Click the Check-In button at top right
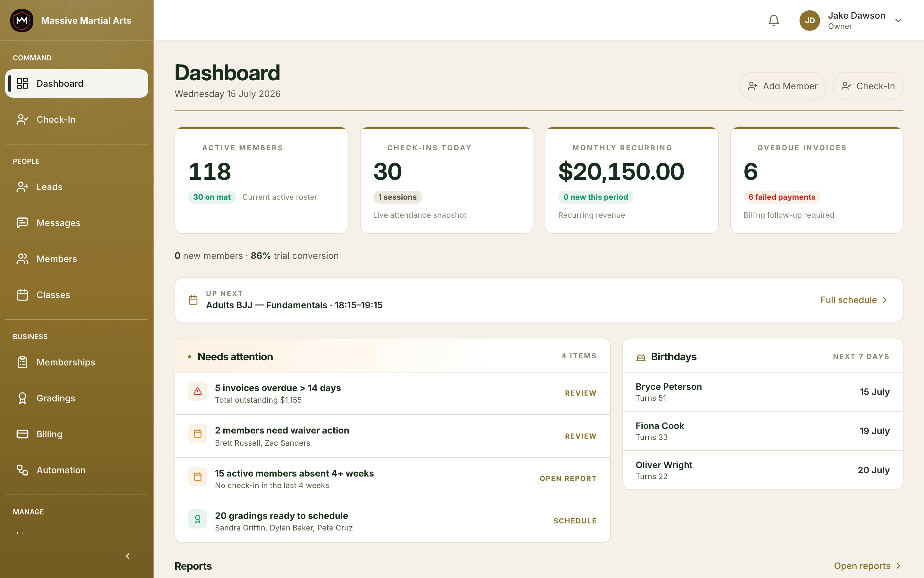The image size is (924, 578). tap(868, 86)
